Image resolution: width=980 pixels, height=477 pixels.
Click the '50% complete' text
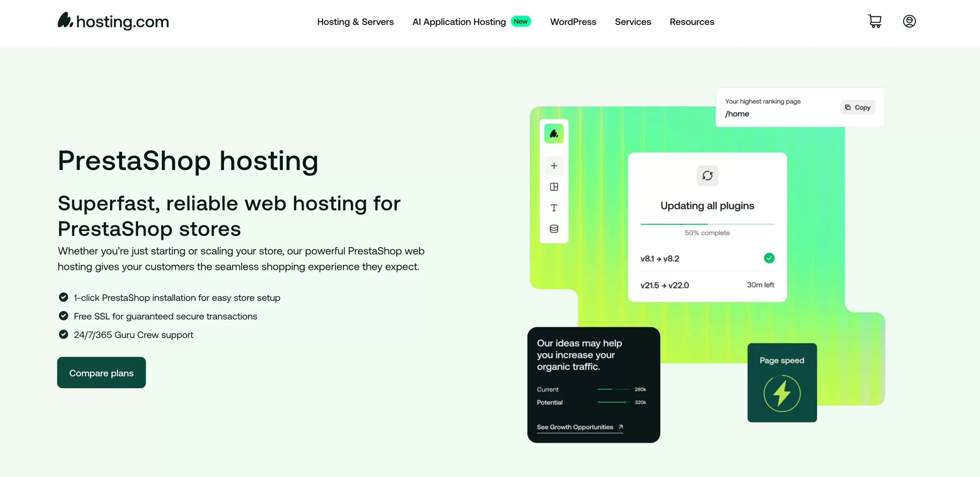(x=707, y=233)
